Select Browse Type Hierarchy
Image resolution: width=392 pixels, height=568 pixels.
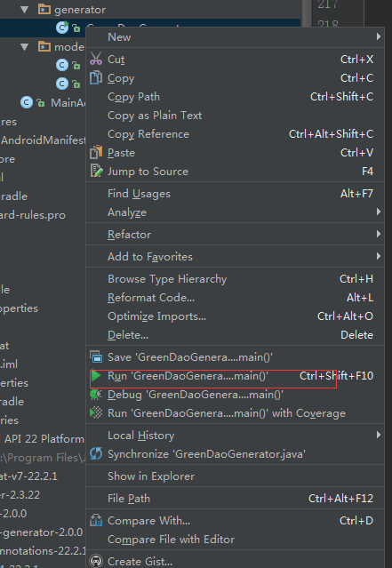(x=236, y=279)
